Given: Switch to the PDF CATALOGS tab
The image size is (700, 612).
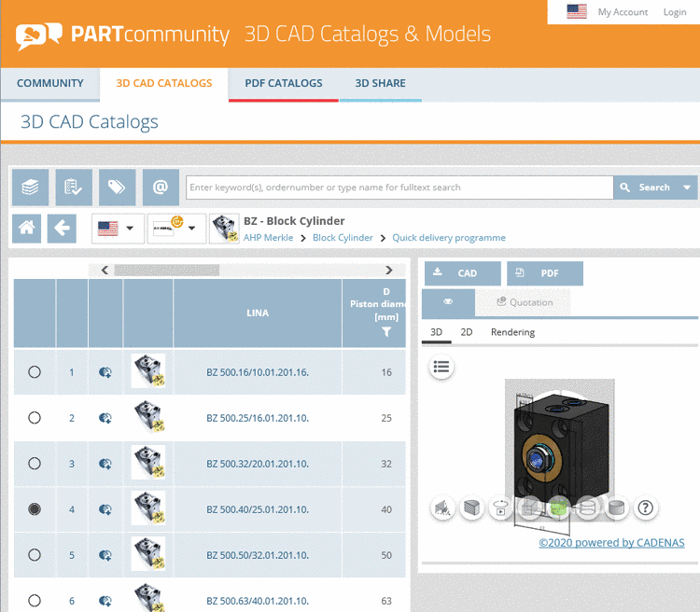Looking at the screenshot, I should (284, 83).
